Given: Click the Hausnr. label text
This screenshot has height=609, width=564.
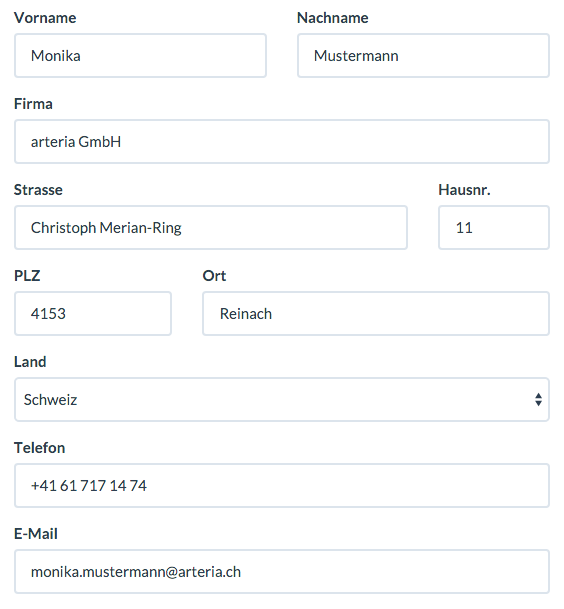Looking at the screenshot, I should pyautogui.click(x=464, y=190).
